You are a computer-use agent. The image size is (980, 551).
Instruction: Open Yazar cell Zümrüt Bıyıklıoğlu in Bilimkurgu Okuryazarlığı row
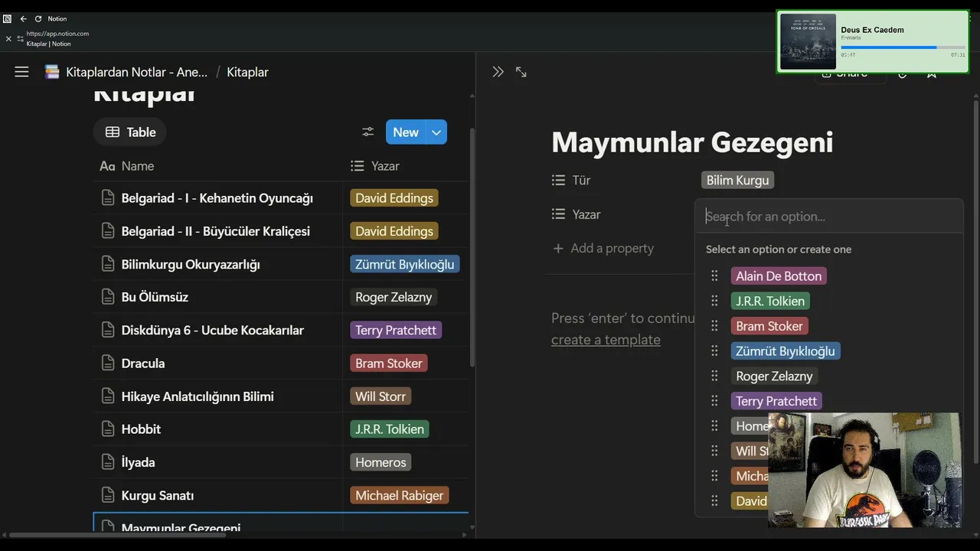click(x=405, y=264)
